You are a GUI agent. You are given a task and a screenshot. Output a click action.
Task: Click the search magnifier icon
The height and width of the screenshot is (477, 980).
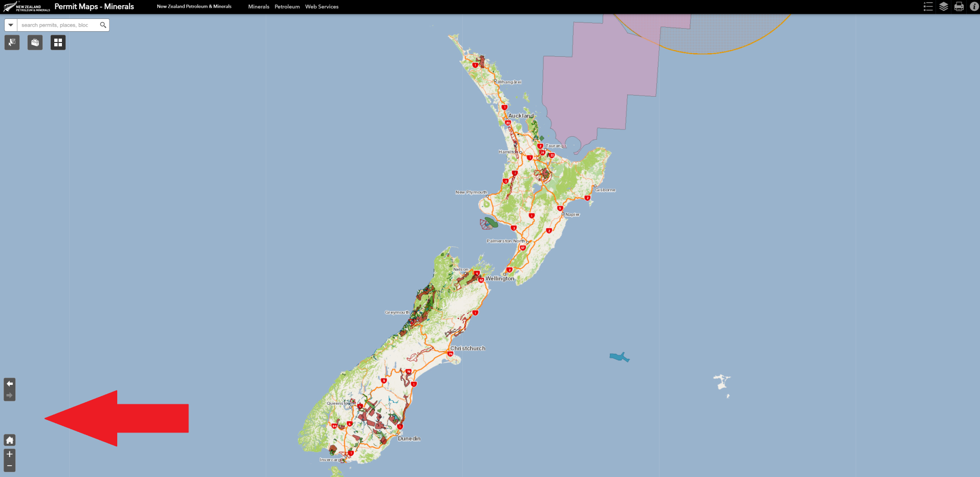[102, 25]
